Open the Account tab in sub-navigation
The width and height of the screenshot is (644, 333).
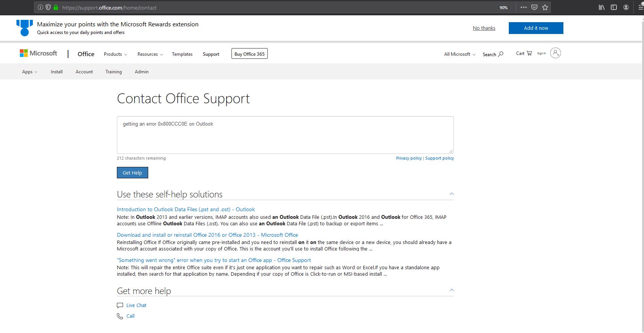84,72
